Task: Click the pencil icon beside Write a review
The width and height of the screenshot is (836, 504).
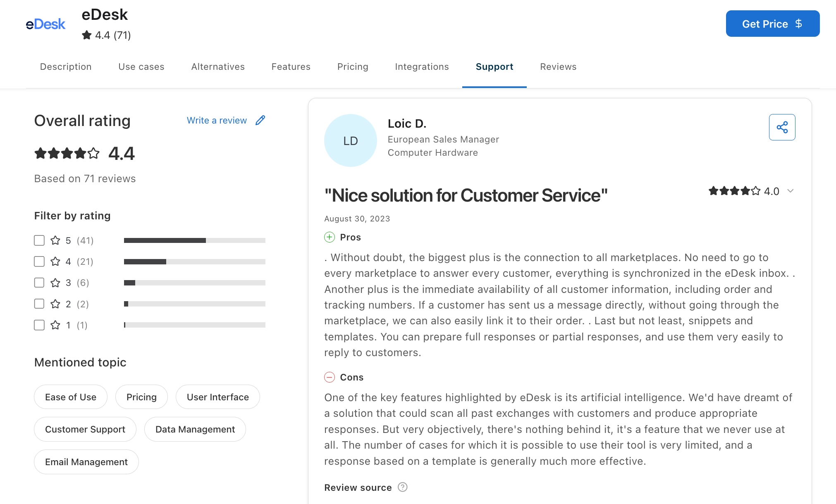Action: (x=260, y=120)
